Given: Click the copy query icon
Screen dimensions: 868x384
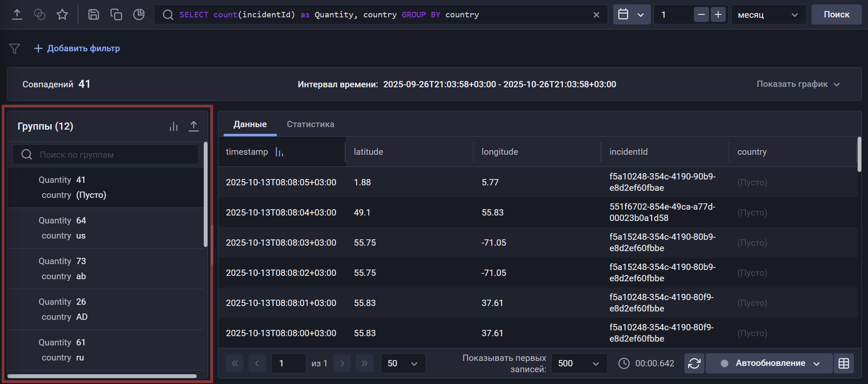Looking at the screenshot, I should click(x=116, y=14).
